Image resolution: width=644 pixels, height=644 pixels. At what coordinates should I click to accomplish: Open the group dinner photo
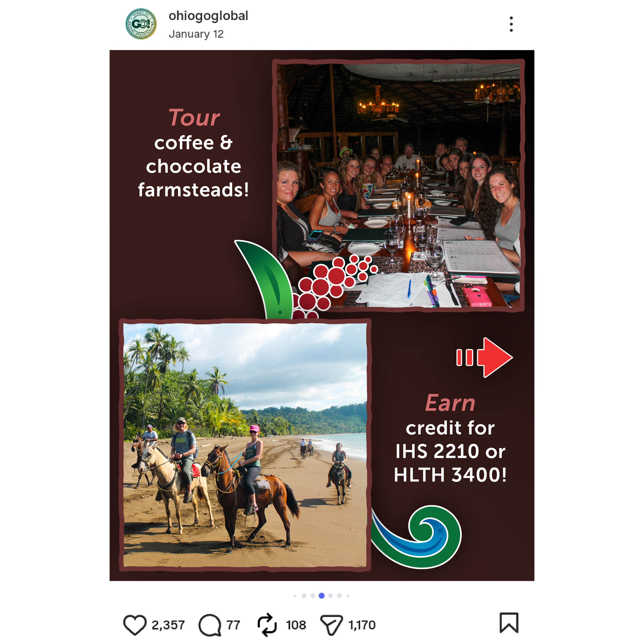coord(398,185)
